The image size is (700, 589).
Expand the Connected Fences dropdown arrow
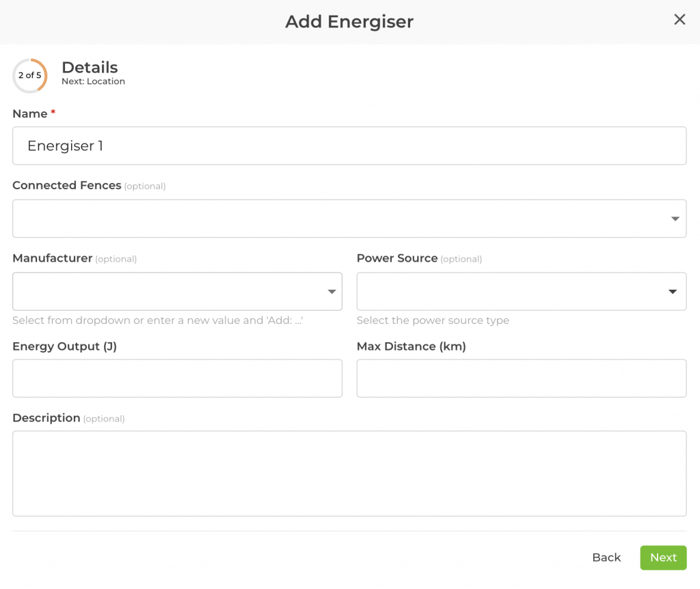[675, 219]
